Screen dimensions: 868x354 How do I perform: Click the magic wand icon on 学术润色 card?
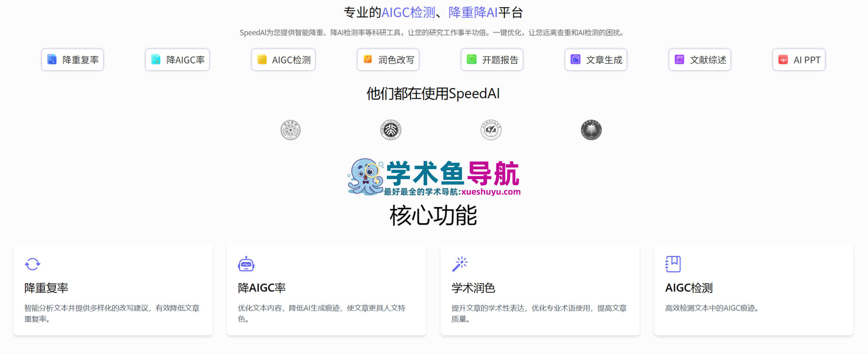(x=460, y=264)
